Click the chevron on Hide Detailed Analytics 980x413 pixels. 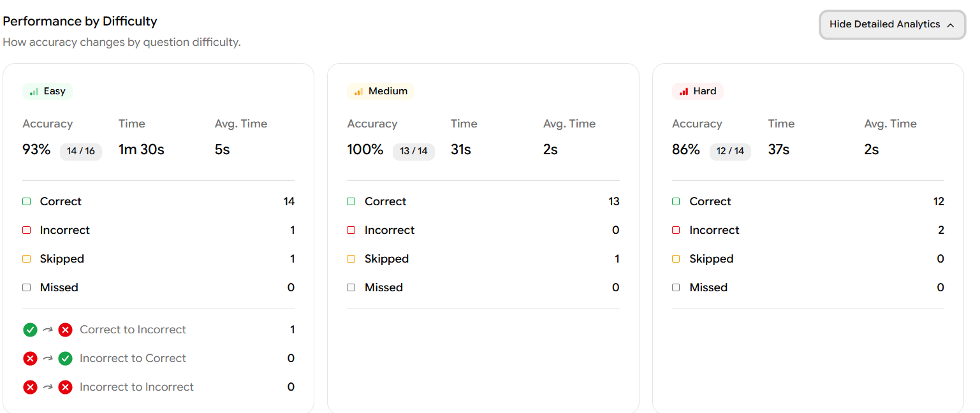pos(951,25)
